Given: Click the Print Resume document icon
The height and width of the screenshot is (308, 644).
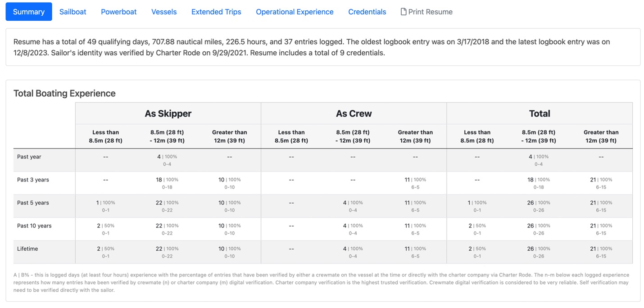Looking at the screenshot, I should point(404,12).
